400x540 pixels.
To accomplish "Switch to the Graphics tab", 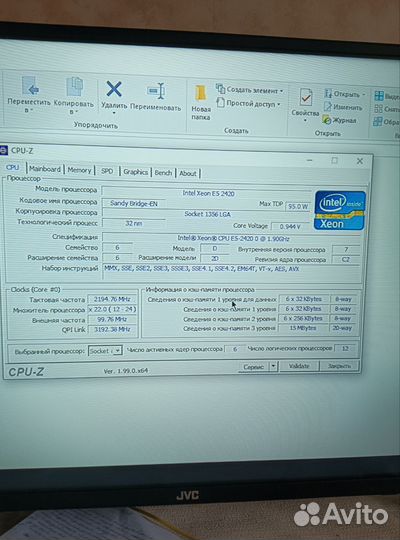I will (x=135, y=172).
